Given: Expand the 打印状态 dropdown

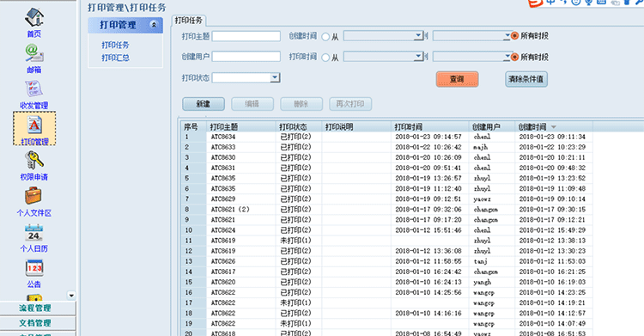Looking at the screenshot, I should pos(275,77).
